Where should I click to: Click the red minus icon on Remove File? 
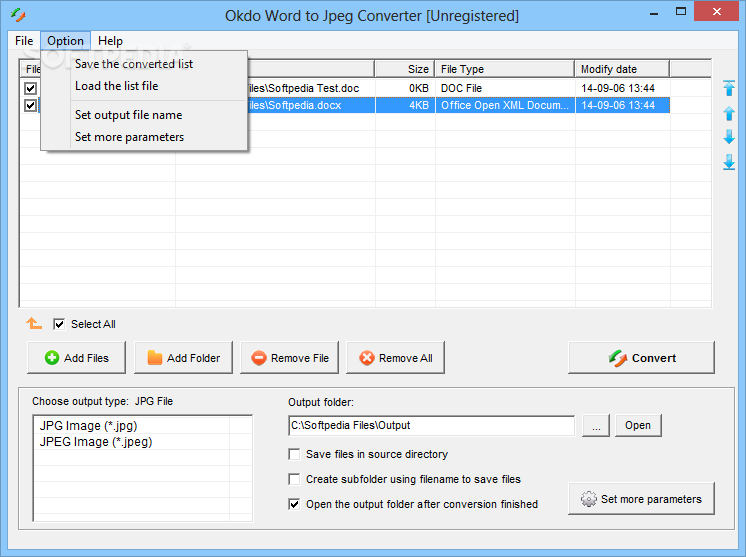[x=259, y=358]
